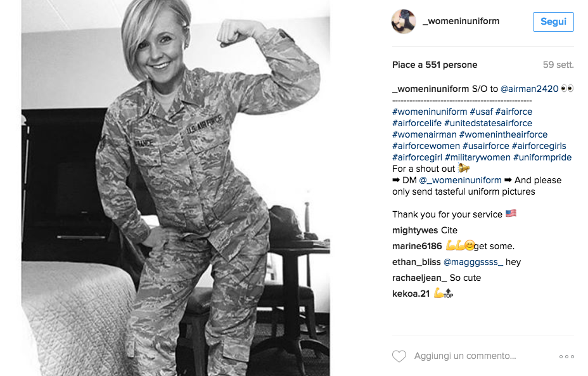Open the #unitedstatesairforce hashtag
The height and width of the screenshot is (376, 588).
tap(488, 123)
